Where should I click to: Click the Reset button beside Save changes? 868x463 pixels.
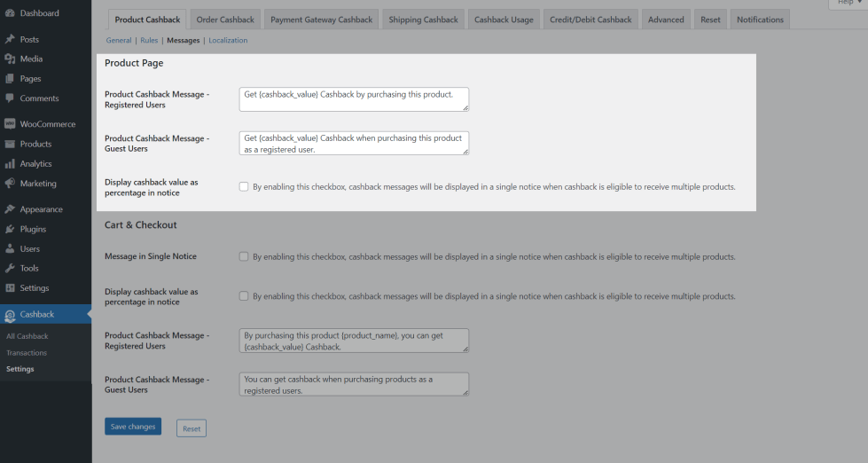tap(192, 428)
